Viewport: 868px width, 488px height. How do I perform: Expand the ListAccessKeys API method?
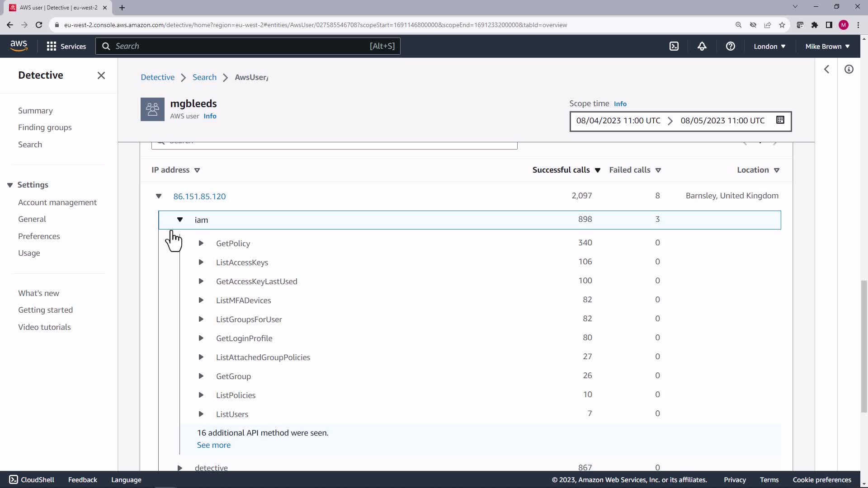[x=201, y=262]
